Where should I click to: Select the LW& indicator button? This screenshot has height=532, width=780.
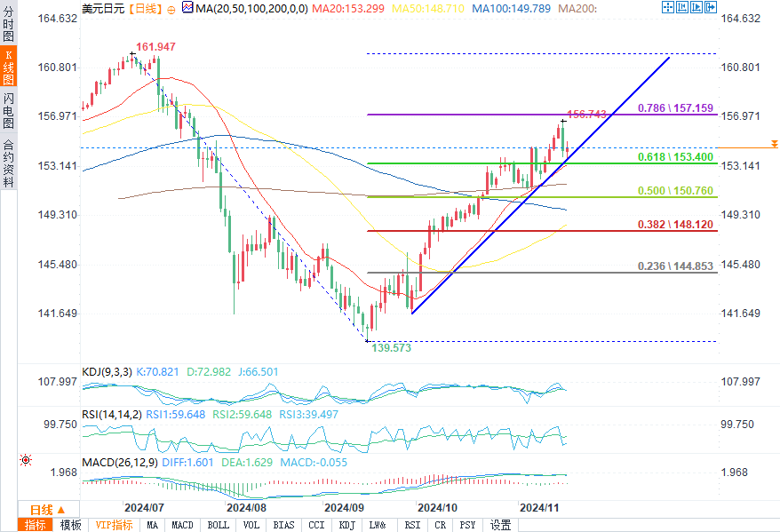(378, 525)
